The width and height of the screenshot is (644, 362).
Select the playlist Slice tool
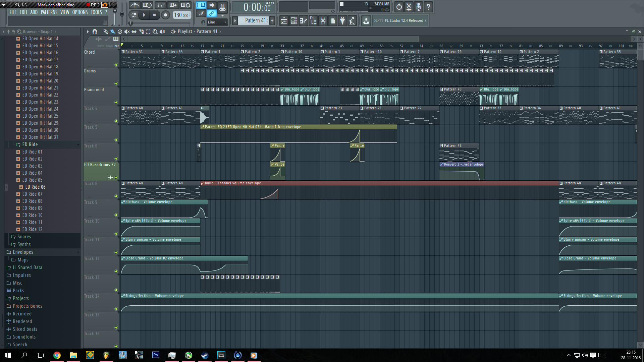click(141, 32)
